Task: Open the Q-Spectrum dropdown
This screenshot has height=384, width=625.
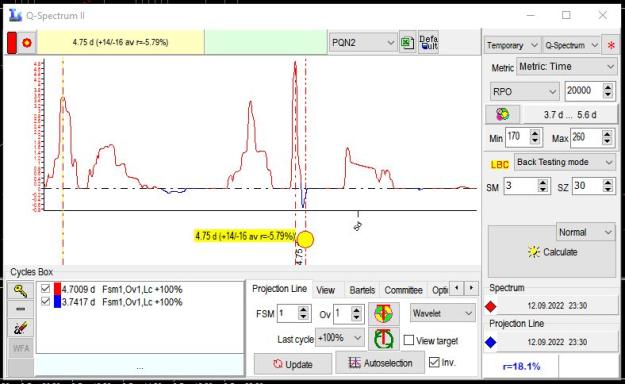Action: 572,45
